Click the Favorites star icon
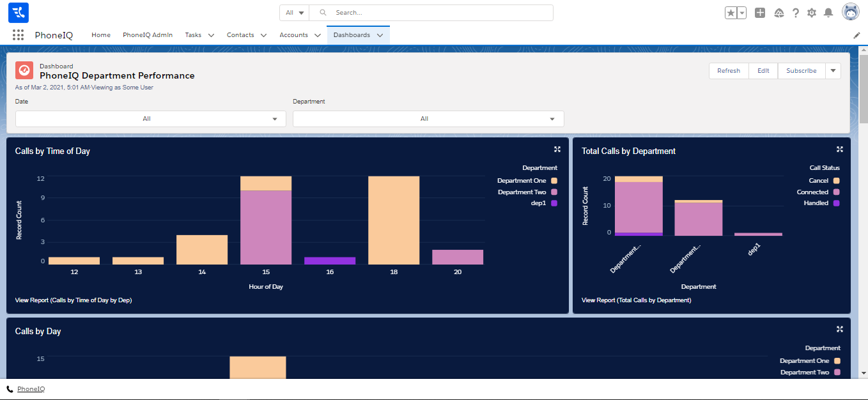The image size is (868, 400). (731, 13)
